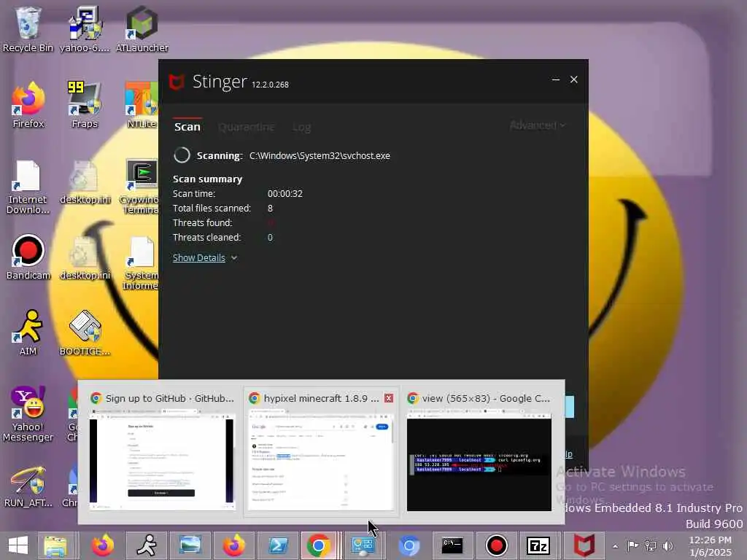Launch the Bandicam desktop shortcut

(28, 257)
